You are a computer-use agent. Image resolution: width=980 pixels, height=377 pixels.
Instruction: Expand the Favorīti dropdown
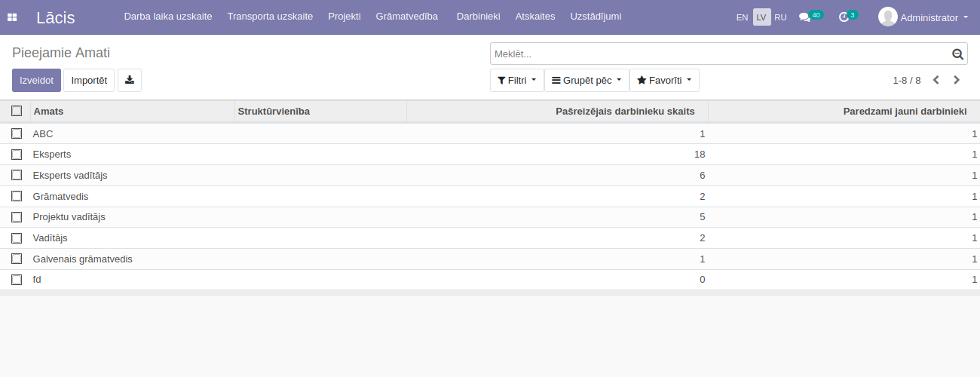click(x=664, y=80)
